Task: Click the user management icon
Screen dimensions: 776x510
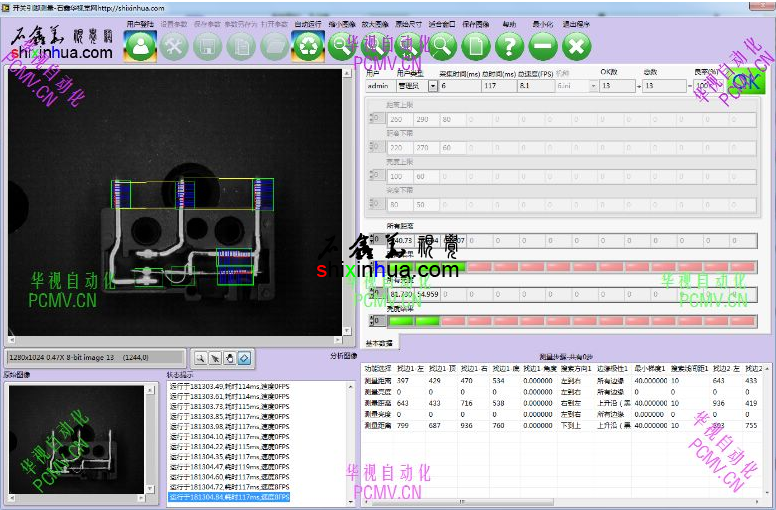Action: pyautogui.click(x=141, y=46)
